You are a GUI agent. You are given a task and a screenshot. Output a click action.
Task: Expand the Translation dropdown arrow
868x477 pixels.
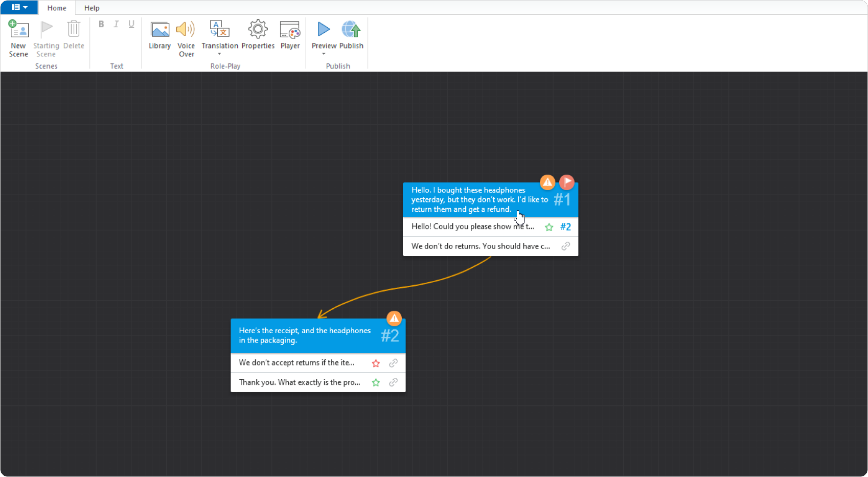(219, 54)
